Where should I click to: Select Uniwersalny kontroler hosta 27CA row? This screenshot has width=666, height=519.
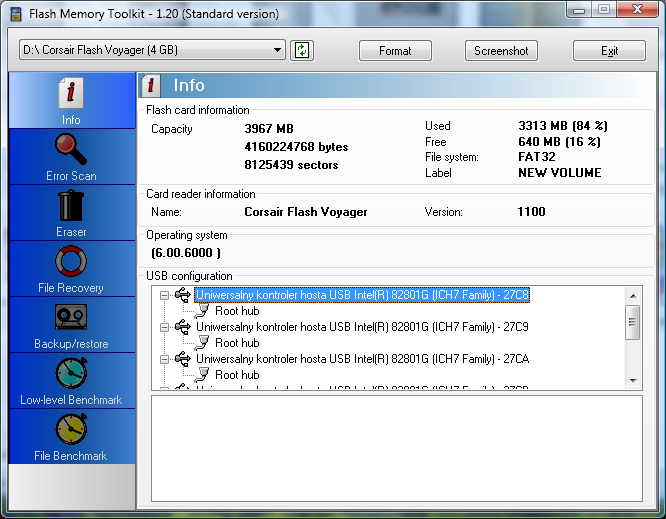coord(362,359)
